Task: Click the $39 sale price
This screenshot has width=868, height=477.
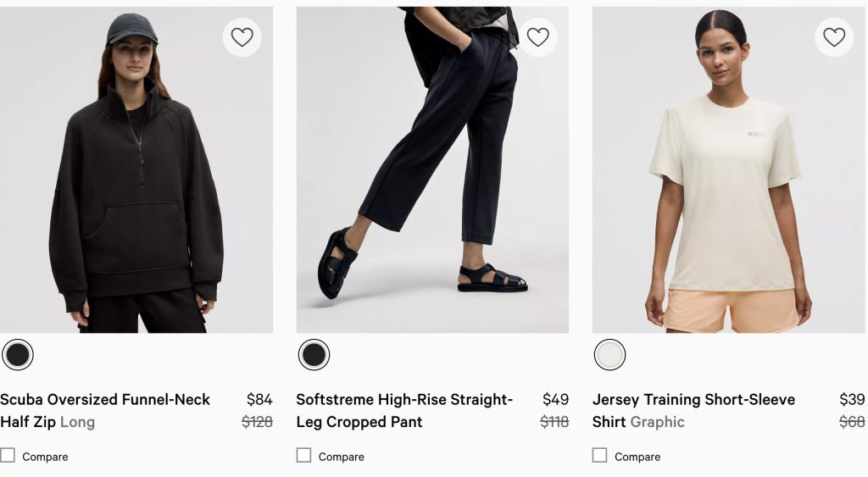Action: pos(852,400)
